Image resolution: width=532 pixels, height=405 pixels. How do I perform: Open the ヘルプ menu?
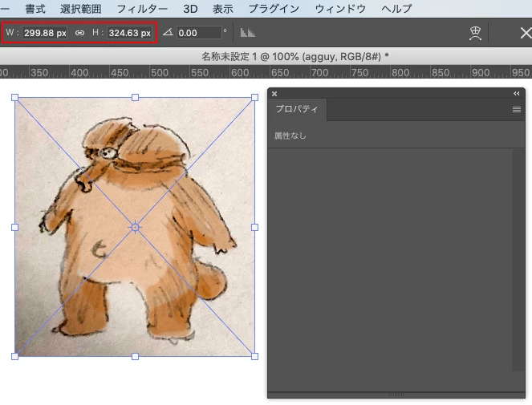point(396,9)
